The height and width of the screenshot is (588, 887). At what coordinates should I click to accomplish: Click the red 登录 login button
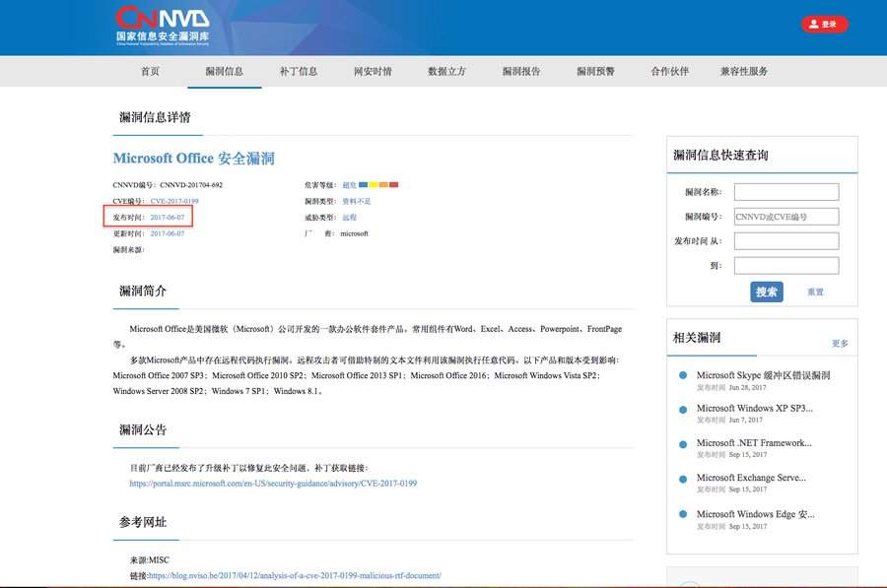tap(824, 25)
